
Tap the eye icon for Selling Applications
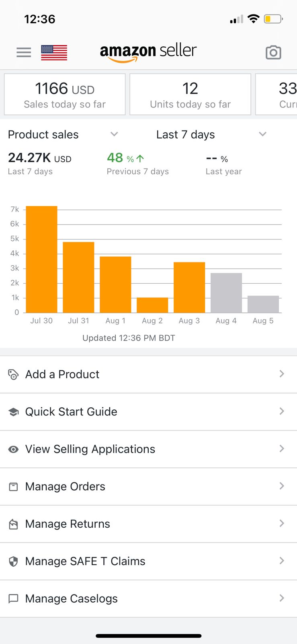(x=13, y=449)
